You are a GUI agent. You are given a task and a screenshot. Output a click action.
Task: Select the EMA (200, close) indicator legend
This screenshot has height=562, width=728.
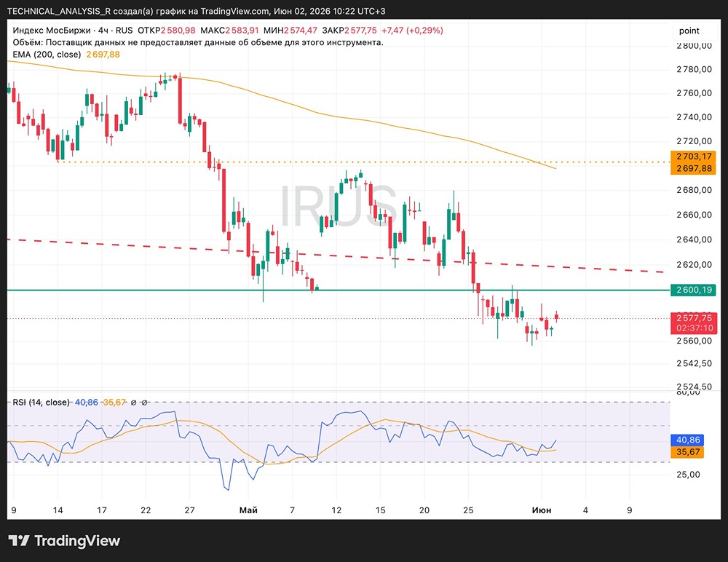click(x=47, y=55)
